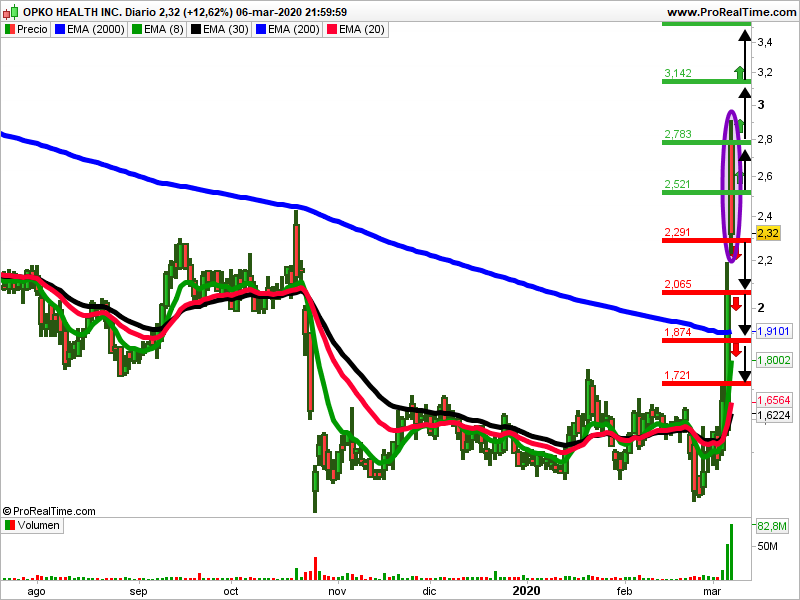Click the 'dic' month label on time axis
The image size is (800, 600).
pos(430,591)
